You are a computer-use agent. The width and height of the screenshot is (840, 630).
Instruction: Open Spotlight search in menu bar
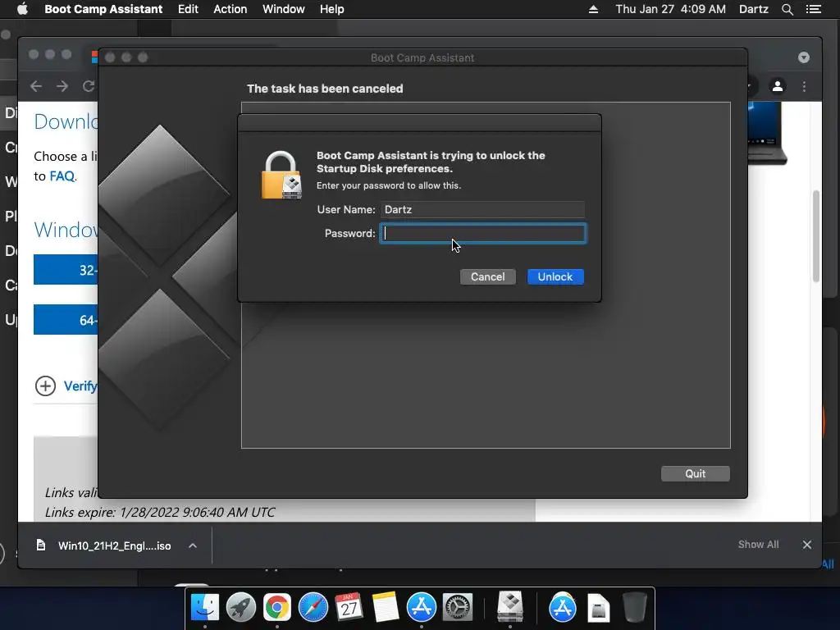[x=787, y=9]
